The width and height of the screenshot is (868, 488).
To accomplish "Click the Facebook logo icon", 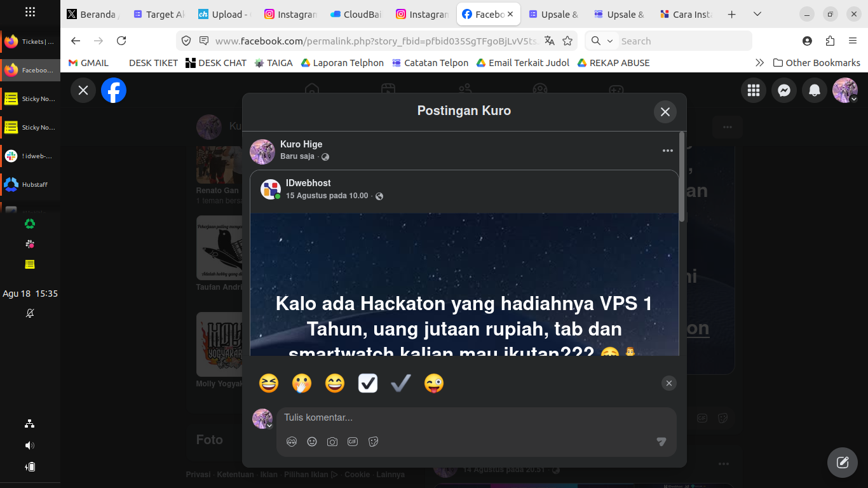I will click(x=114, y=90).
